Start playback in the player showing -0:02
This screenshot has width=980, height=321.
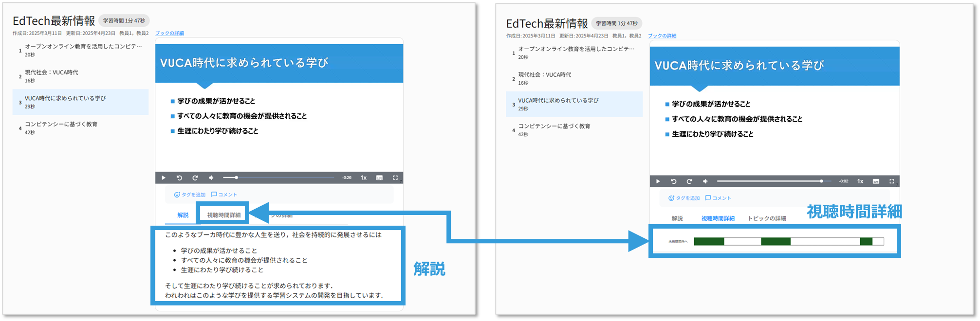click(658, 181)
